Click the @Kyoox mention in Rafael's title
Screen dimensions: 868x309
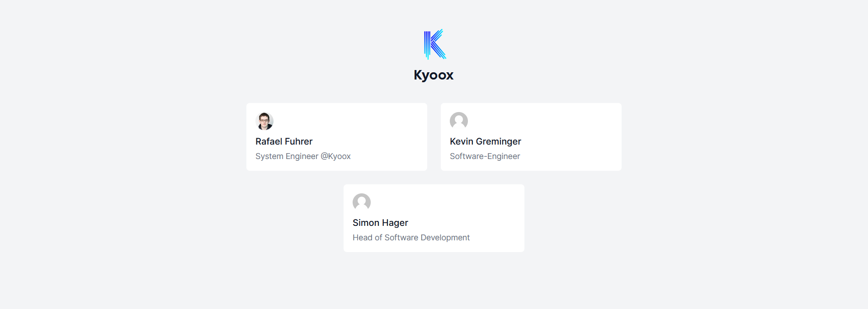335,156
